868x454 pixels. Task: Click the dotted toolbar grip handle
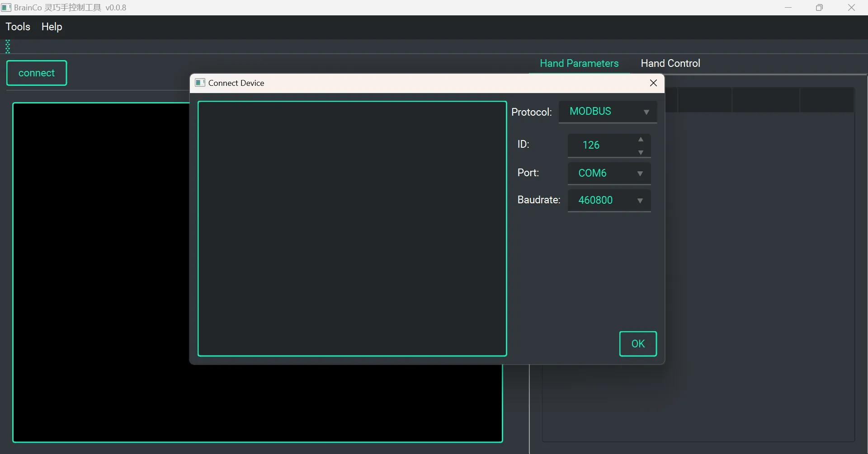[8, 47]
